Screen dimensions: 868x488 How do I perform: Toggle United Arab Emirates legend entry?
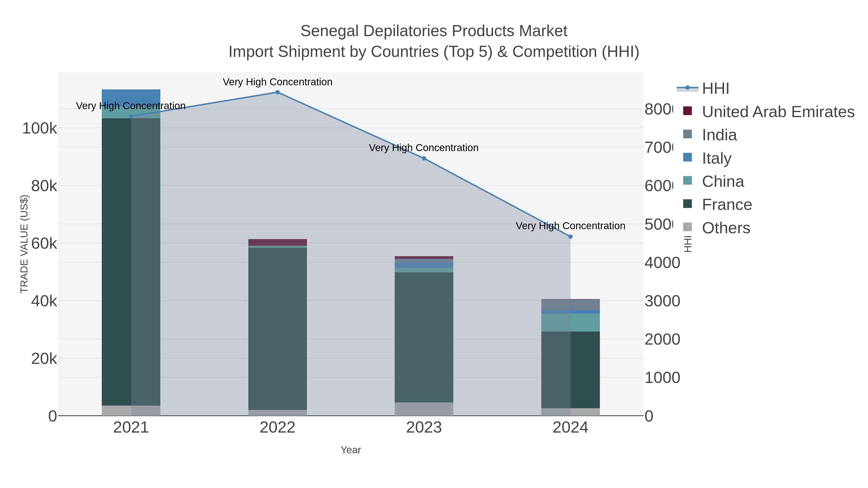click(x=769, y=112)
